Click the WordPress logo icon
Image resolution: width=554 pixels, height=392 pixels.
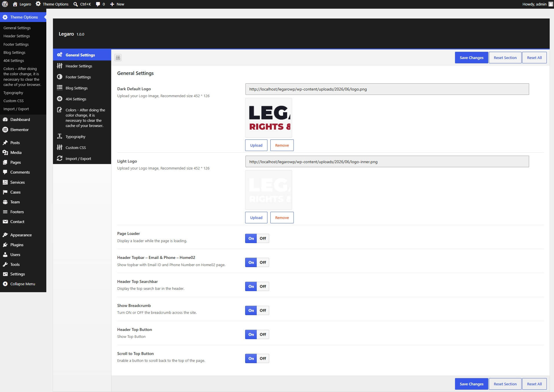pyautogui.click(x=5, y=4)
